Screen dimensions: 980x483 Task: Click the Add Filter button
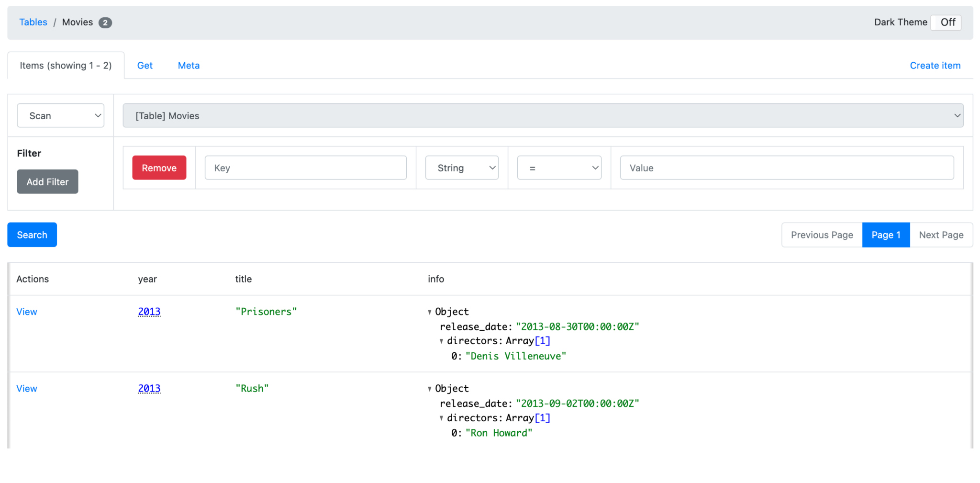47,181
